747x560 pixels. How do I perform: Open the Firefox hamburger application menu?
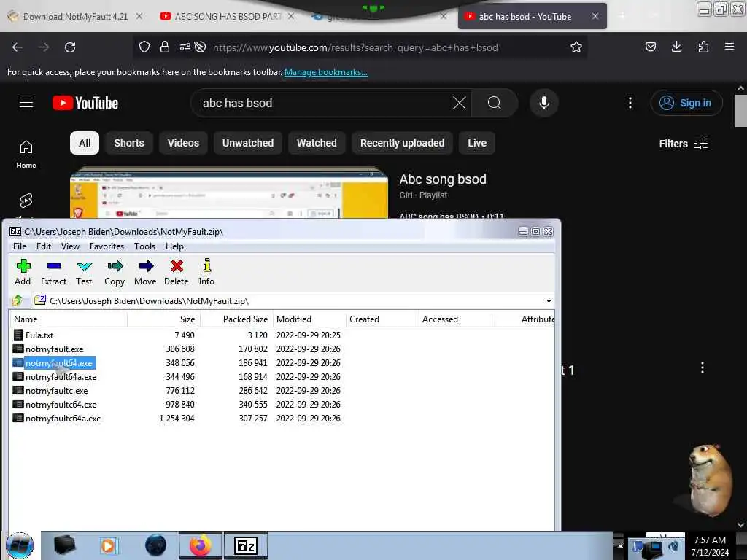click(x=729, y=47)
